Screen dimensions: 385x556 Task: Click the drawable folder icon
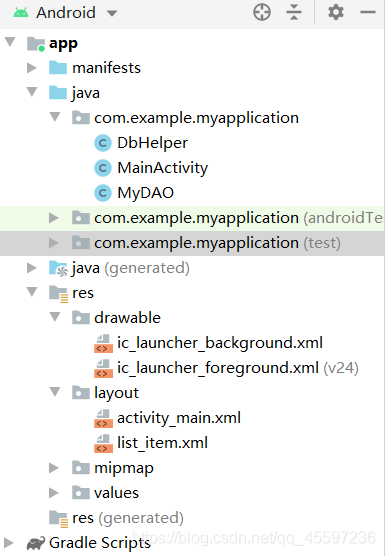[x=81, y=317]
